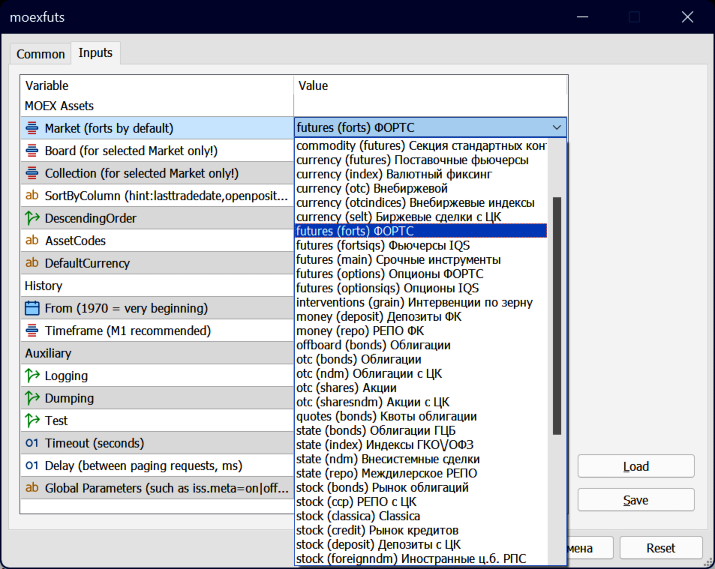Image resolution: width=715 pixels, height=569 pixels.
Task: Collapse the Market dropdown using its chevron arrow
Action: (x=557, y=128)
